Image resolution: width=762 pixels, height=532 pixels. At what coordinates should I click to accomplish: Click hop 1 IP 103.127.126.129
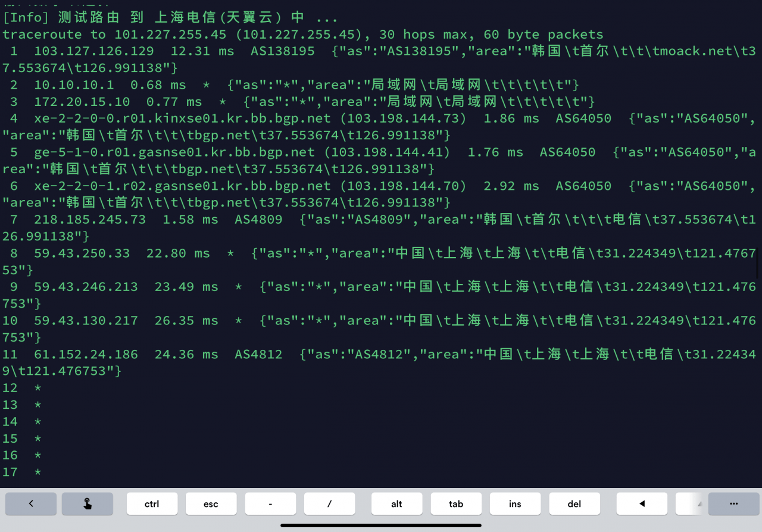(93, 51)
